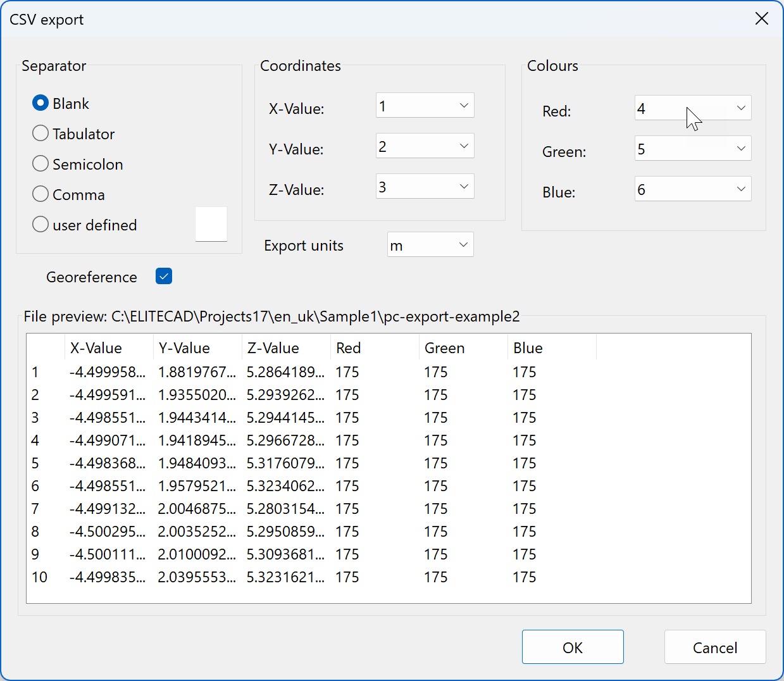Screen dimensions: 784x681
Task: Pick Comma as the separator
Action: [40, 194]
